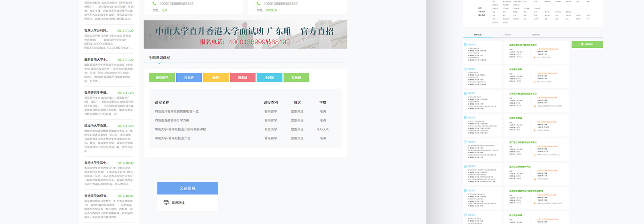Click orange phone icon for 湖南省阳光电子技术培训学校

tap(535, 57)
